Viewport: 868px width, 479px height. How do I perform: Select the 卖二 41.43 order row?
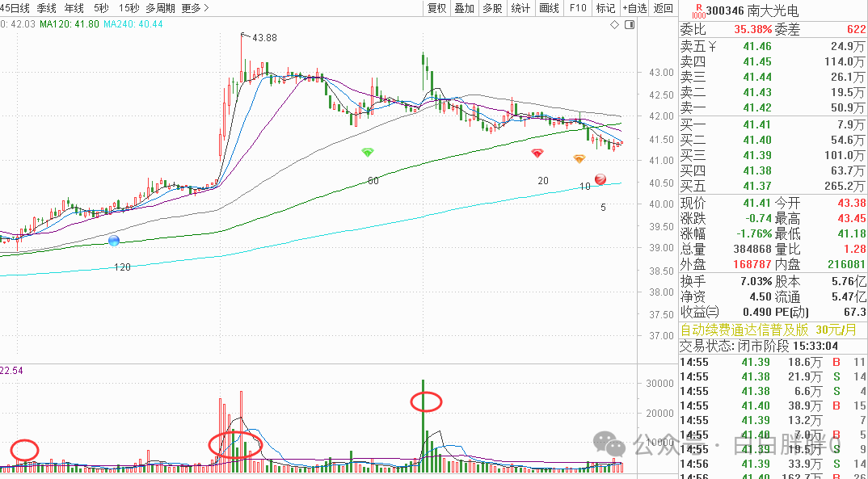(x=773, y=92)
